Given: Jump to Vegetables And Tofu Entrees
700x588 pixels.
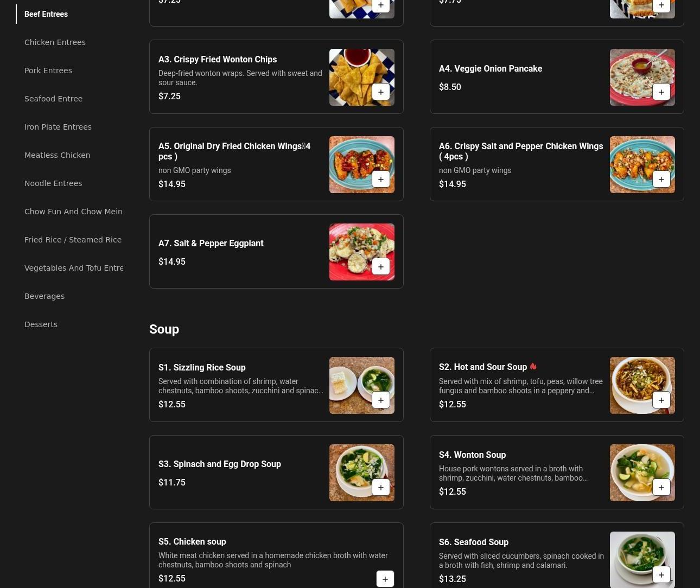Looking at the screenshot, I should [74, 268].
